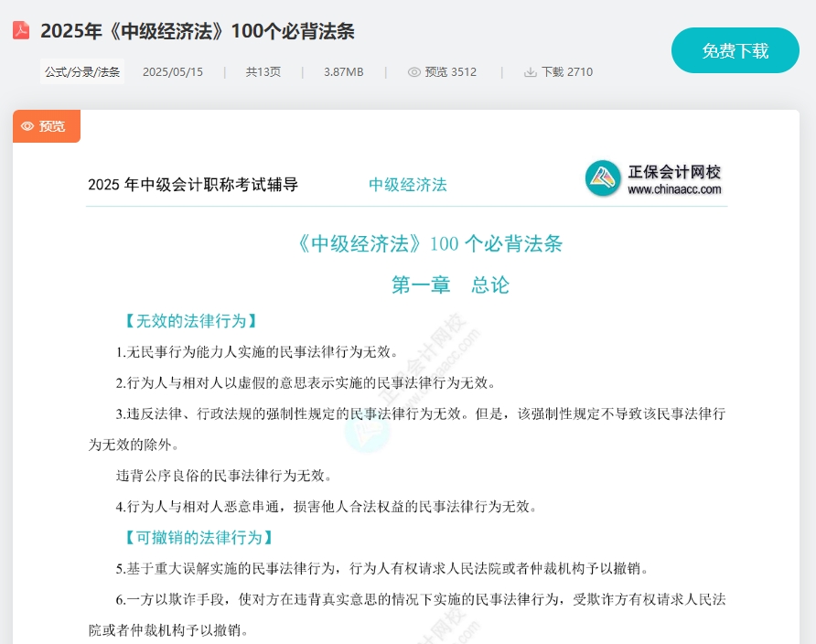Select the 【无效的法律行为】 section title

[x=189, y=320]
